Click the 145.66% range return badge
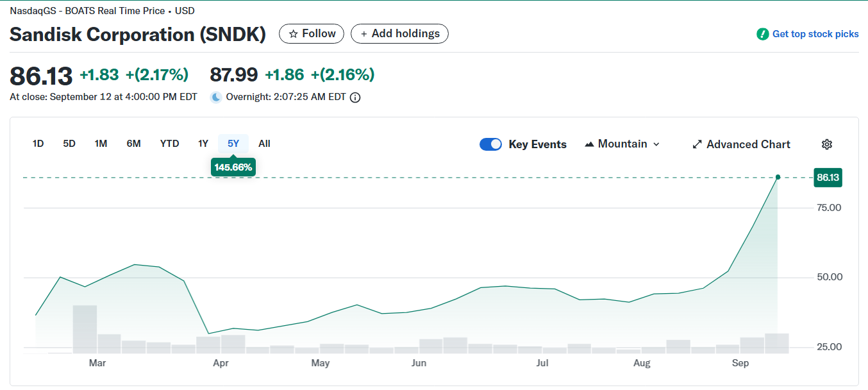 pyautogui.click(x=233, y=167)
